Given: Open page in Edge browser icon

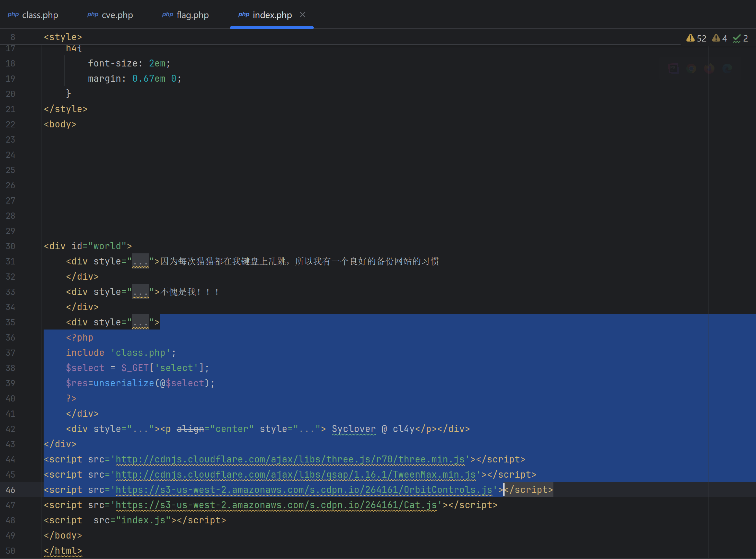Looking at the screenshot, I should coord(727,69).
